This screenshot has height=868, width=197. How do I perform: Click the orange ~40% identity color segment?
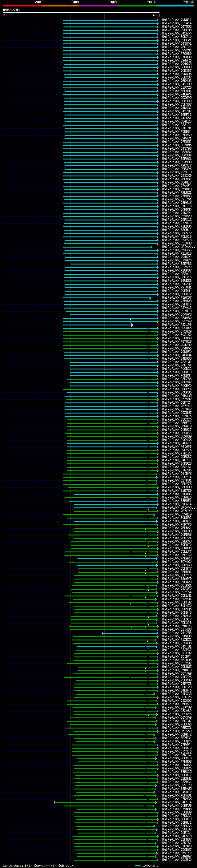pos(60,6)
